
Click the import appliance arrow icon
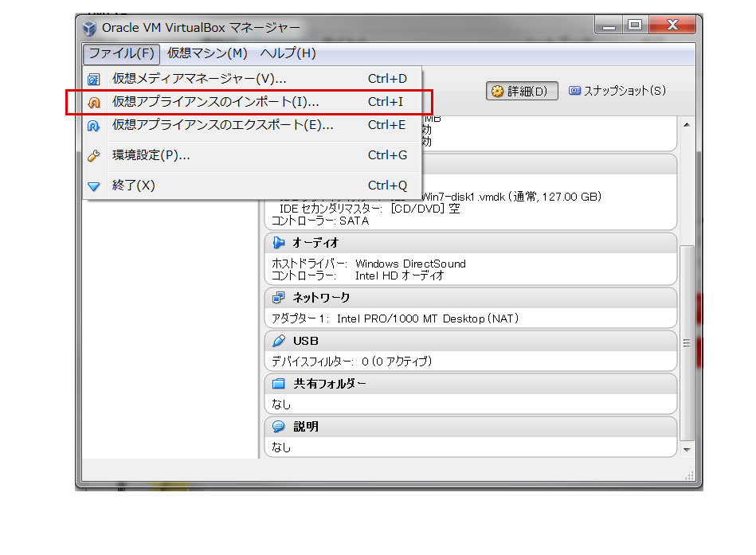(x=93, y=103)
